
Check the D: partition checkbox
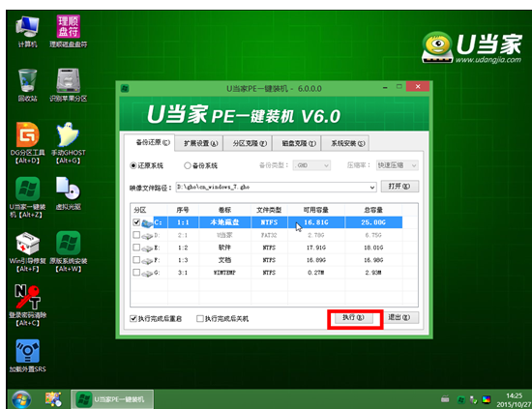click(x=136, y=235)
